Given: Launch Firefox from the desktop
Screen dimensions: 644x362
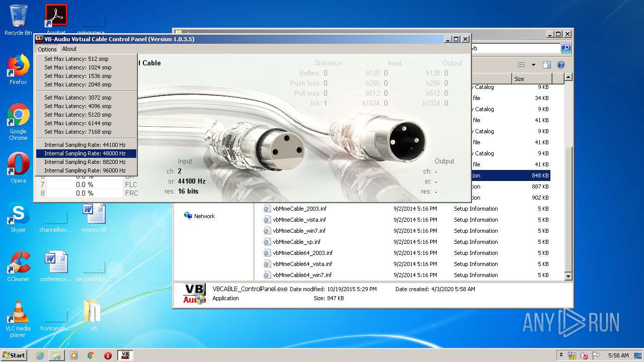Looking at the screenshot, I should point(18,69).
